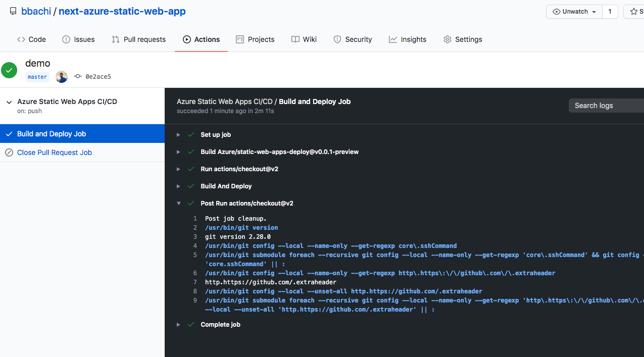Switch to the Insights tab

coord(408,39)
